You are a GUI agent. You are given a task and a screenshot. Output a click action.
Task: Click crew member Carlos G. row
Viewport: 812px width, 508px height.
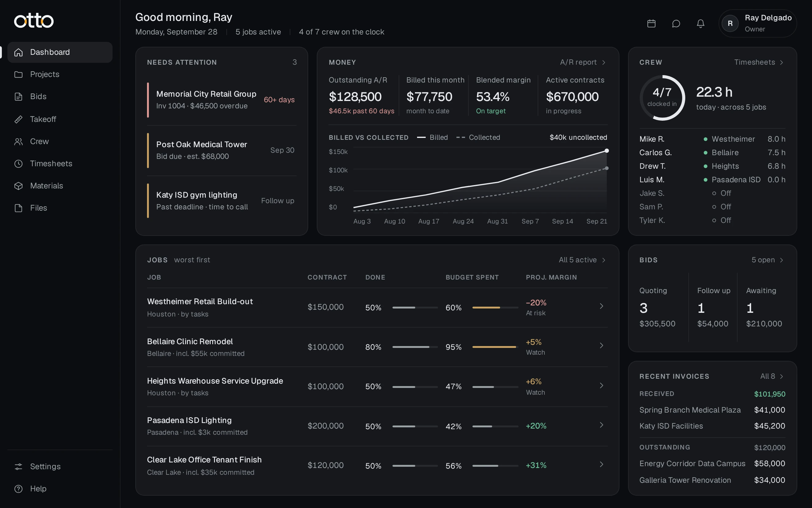(712, 152)
